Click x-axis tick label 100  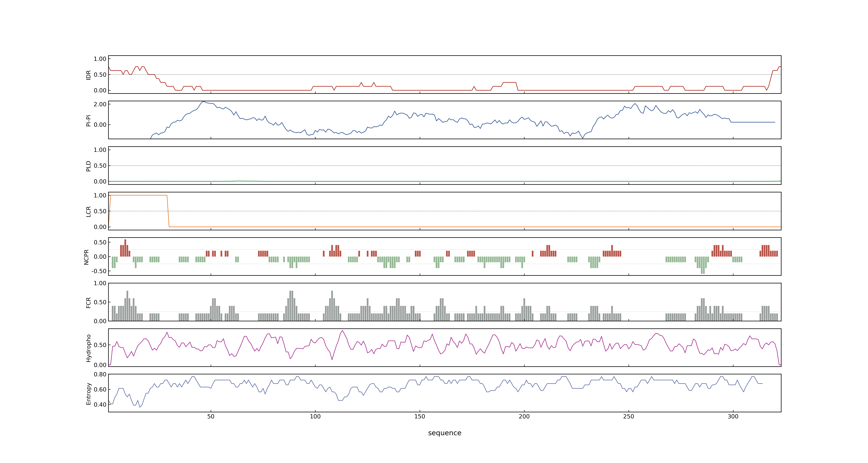(315, 416)
